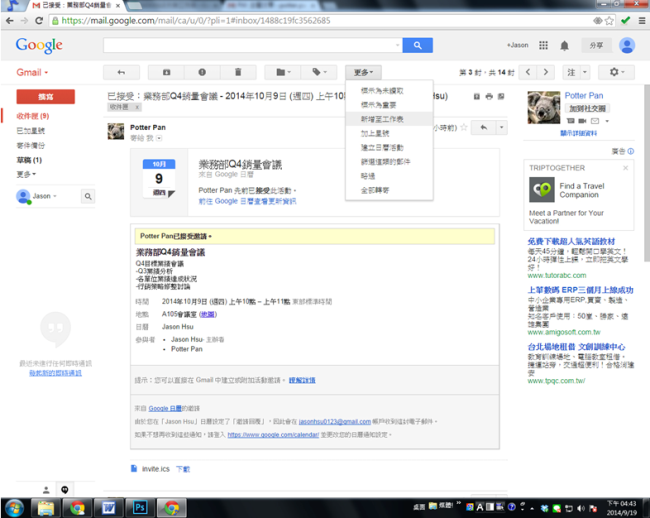Screen dimensions: 650x518
Task: Open the 草稿 (1) drafts folder
Action: (29, 160)
